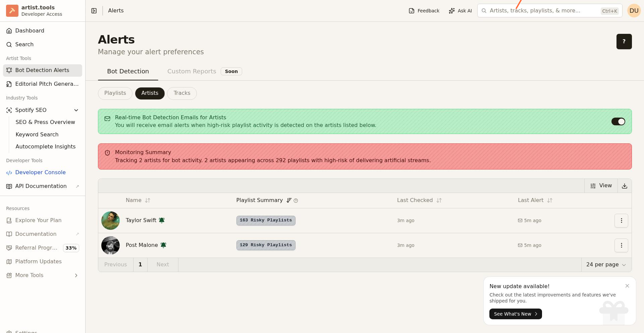The image size is (644, 333).
Task: Sort by Last Checked column
Action: (x=419, y=200)
